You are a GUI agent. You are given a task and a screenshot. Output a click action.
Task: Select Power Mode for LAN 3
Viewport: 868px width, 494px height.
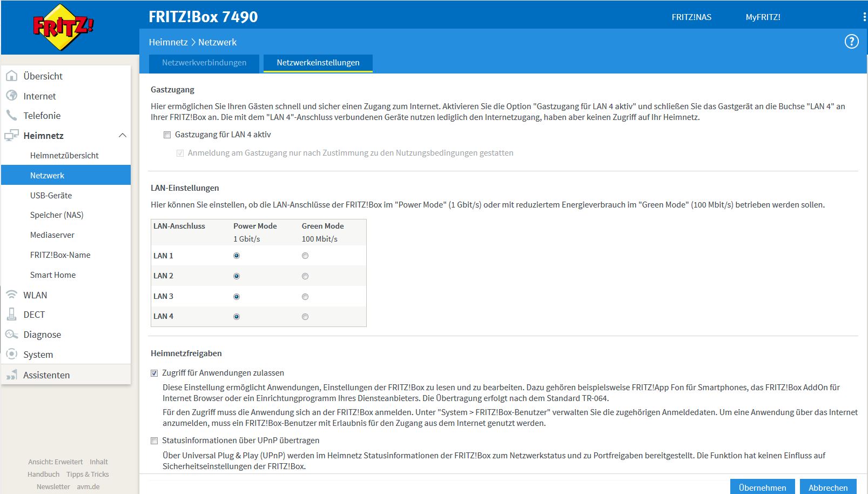pyautogui.click(x=237, y=297)
